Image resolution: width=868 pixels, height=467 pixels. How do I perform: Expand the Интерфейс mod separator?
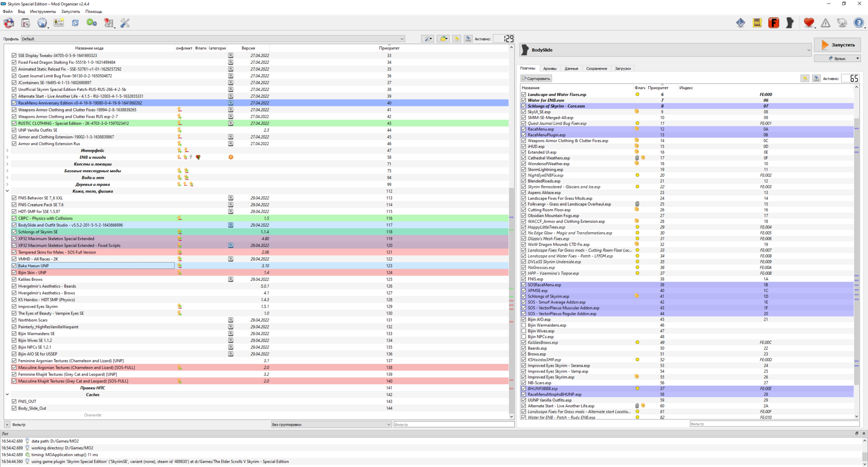point(7,151)
